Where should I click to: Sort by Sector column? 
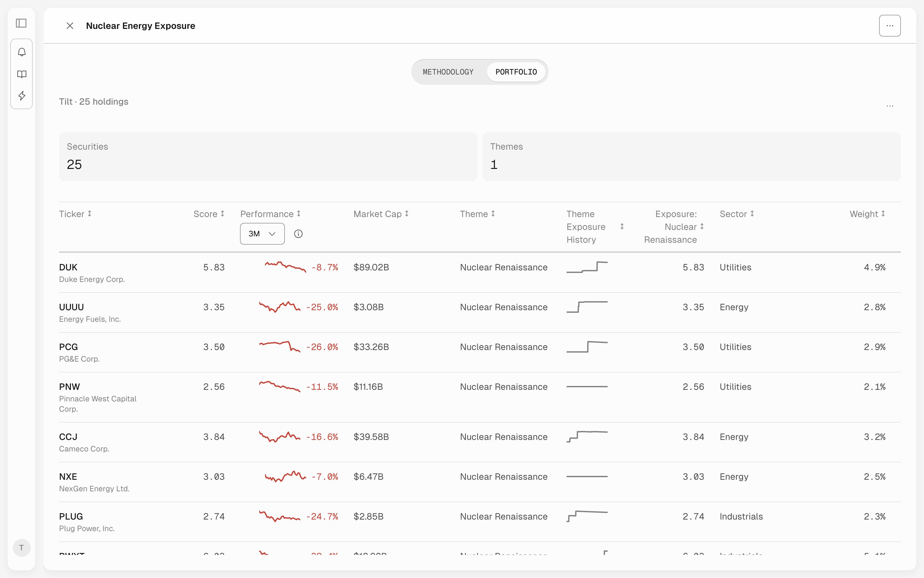737,214
